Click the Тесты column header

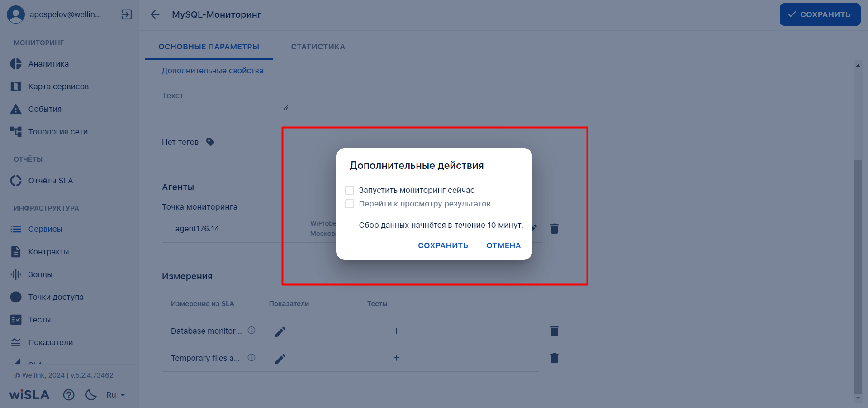pyautogui.click(x=377, y=304)
